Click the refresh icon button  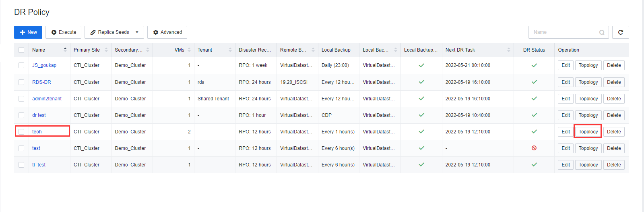point(620,32)
